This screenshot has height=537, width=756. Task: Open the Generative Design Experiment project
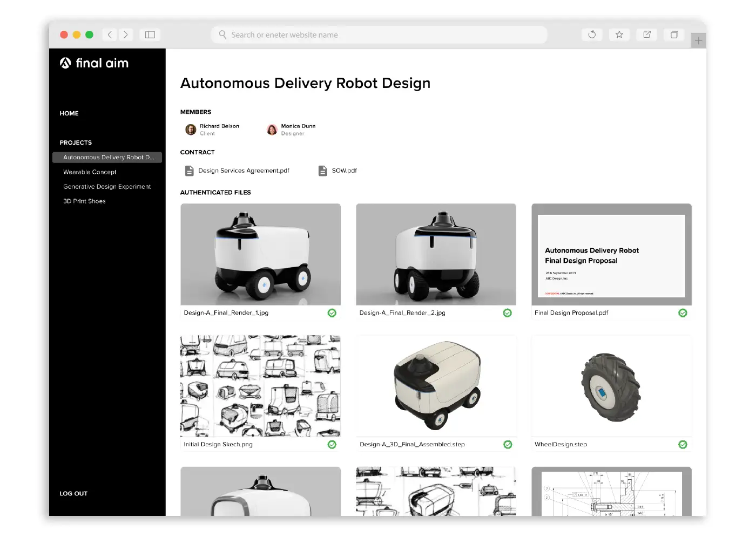click(107, 187)
